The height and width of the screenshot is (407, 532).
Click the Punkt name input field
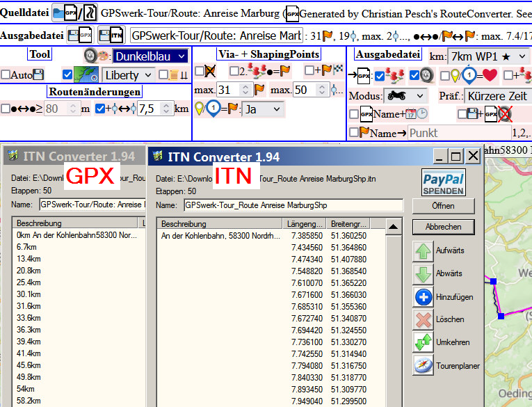pyautogui.click(x=458, y=131)
